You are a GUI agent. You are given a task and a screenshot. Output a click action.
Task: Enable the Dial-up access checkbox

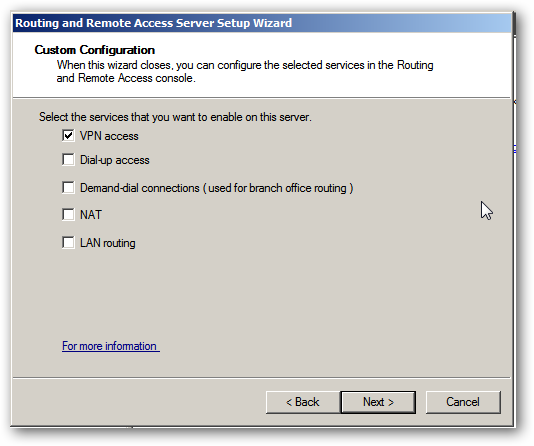click(68, 159)
